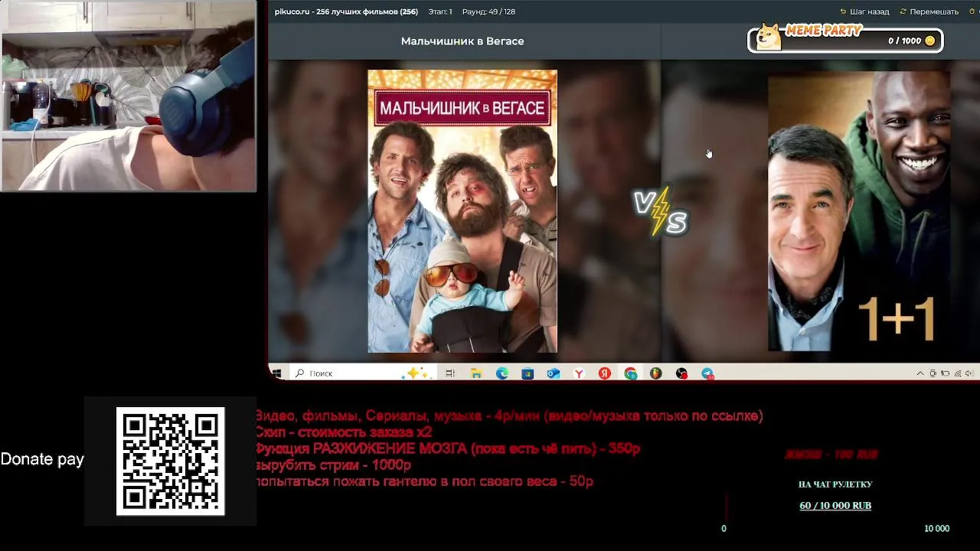Open File Explorer from the taskbar

tap(476, 373)
